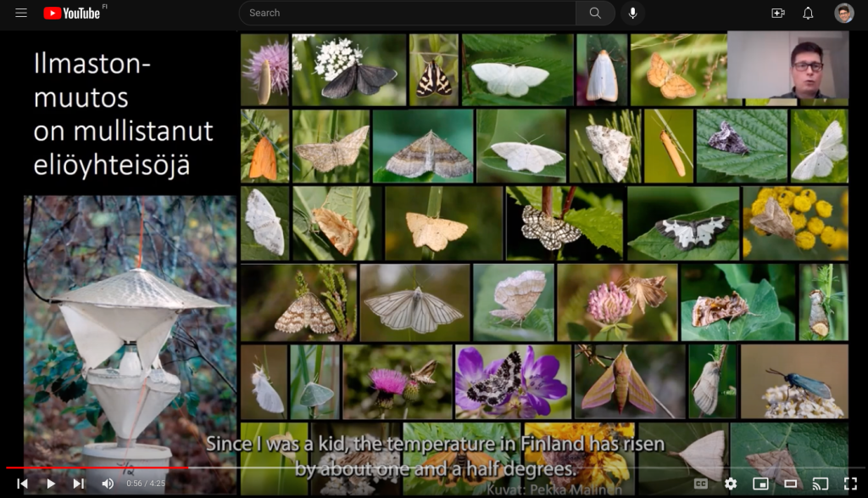
Task: Enter full screen mode
Action: pos(849,484)
